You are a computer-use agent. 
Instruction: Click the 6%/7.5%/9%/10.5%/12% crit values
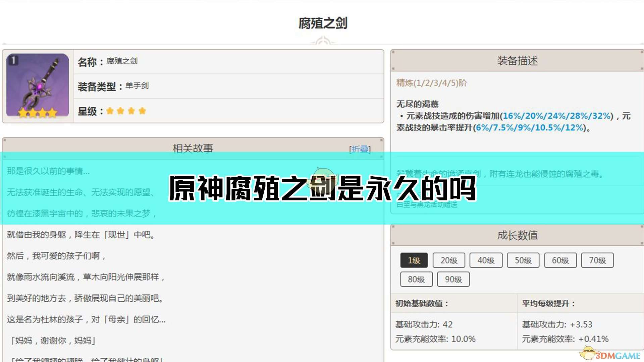[x=530, y=128]
